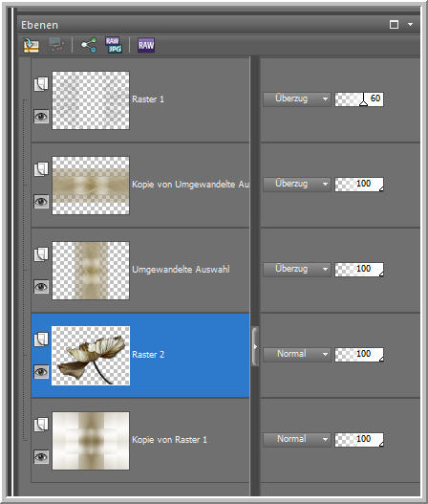
Task: Click the Raster 2 poppy thumbnail
Action: pos(91,356)
